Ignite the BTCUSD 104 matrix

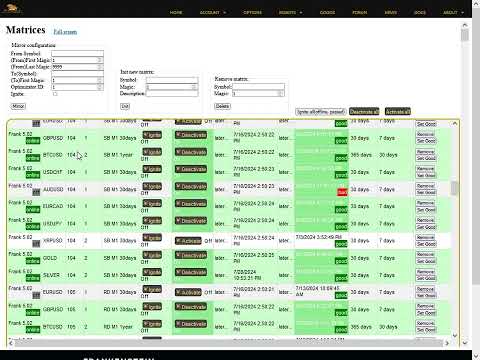(x=152, y=152)
